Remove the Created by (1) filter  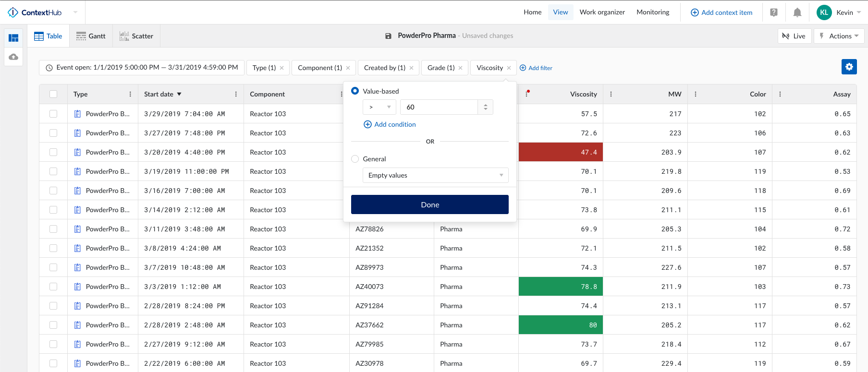click(411, 68)
